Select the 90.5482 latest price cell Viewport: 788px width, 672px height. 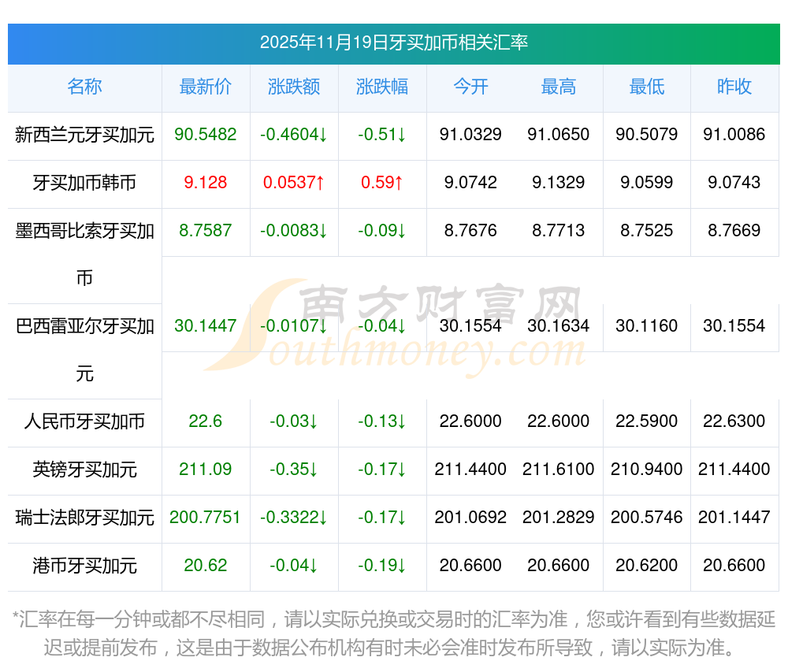(206, 134)
